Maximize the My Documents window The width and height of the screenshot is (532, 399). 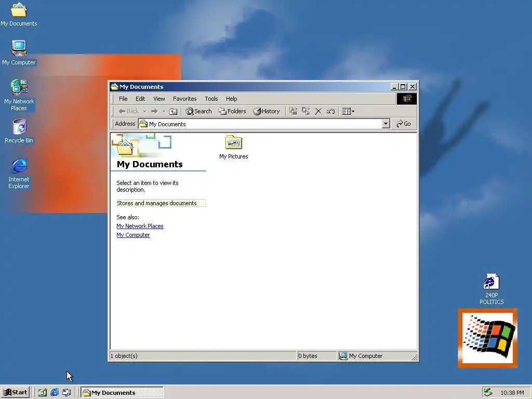point(403,87)
